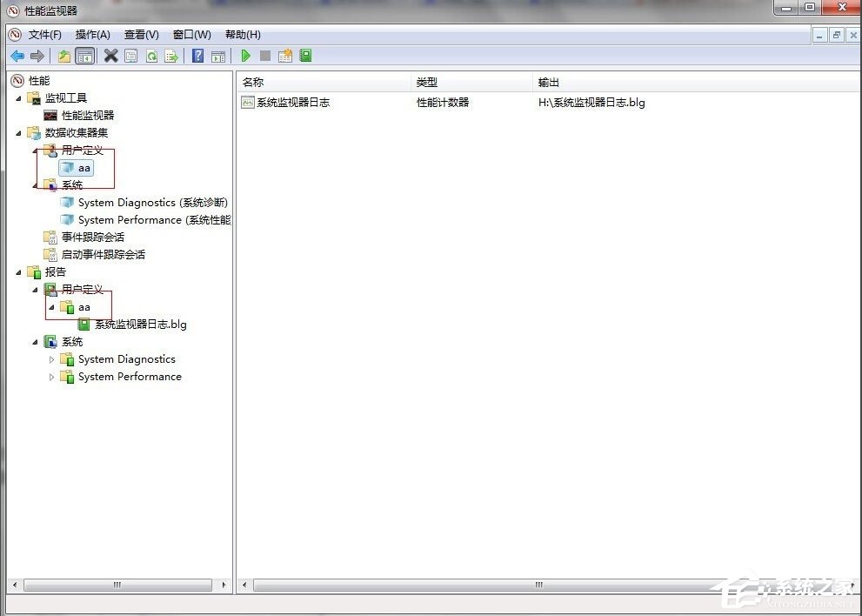Open the 窗口(W) menu

click(x=191, y=35)
